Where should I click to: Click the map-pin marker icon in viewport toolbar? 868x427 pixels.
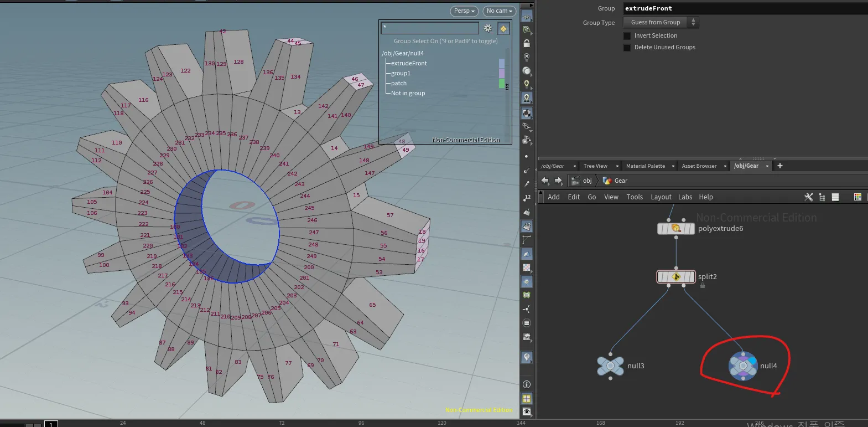point(527,357)
